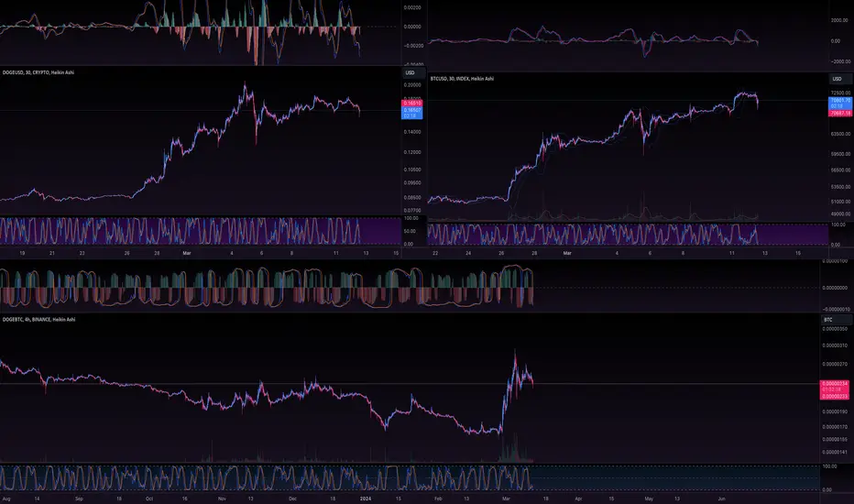Click 53500.00 on the BTCUSD price scale
The height and width of the screenshot is (504, 854).
pos(840,187)
